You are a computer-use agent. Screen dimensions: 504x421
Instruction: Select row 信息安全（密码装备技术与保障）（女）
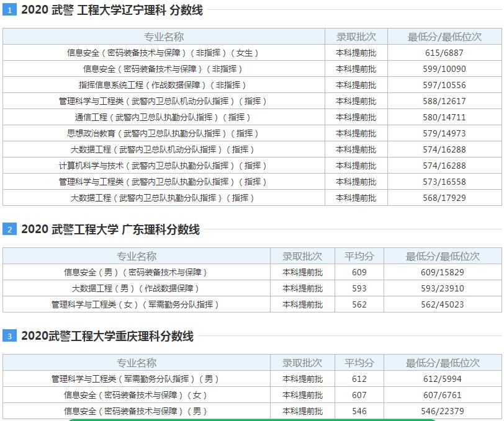252,395
